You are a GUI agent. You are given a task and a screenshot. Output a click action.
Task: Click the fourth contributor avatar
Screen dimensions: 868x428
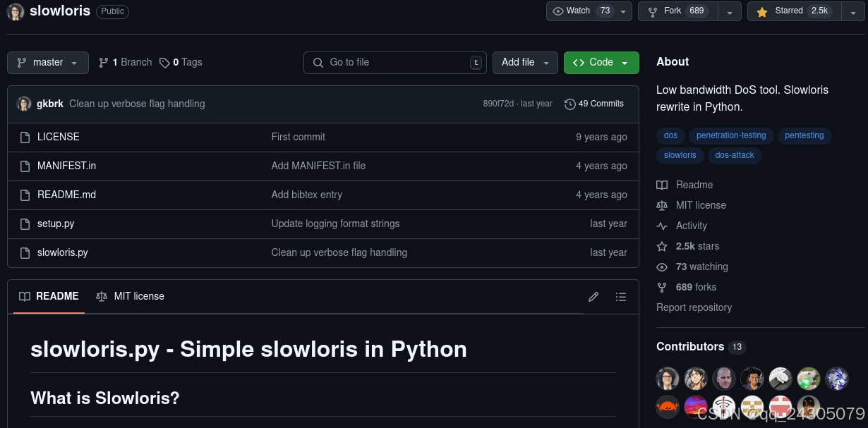(752, 379)
